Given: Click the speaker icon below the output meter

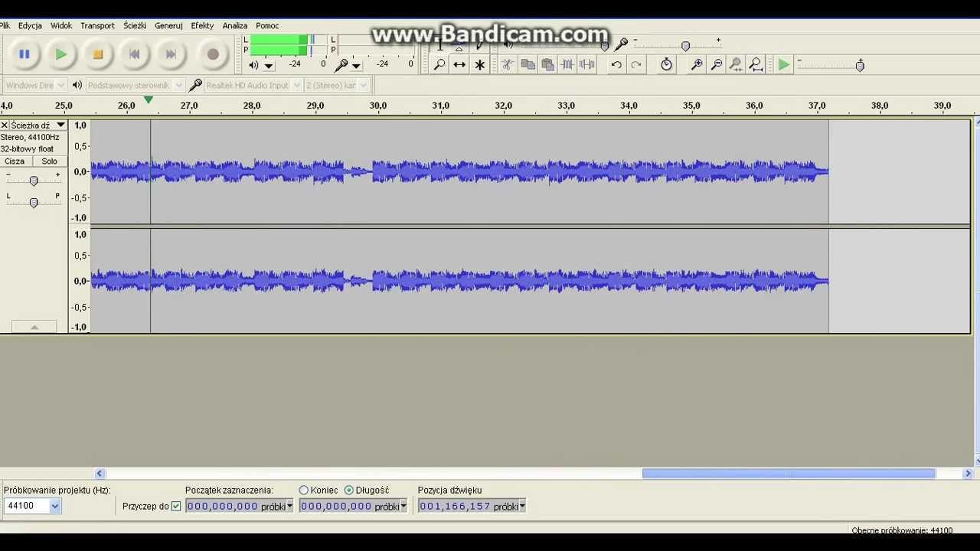Looking at the screenshot, I should click(253, 65).
